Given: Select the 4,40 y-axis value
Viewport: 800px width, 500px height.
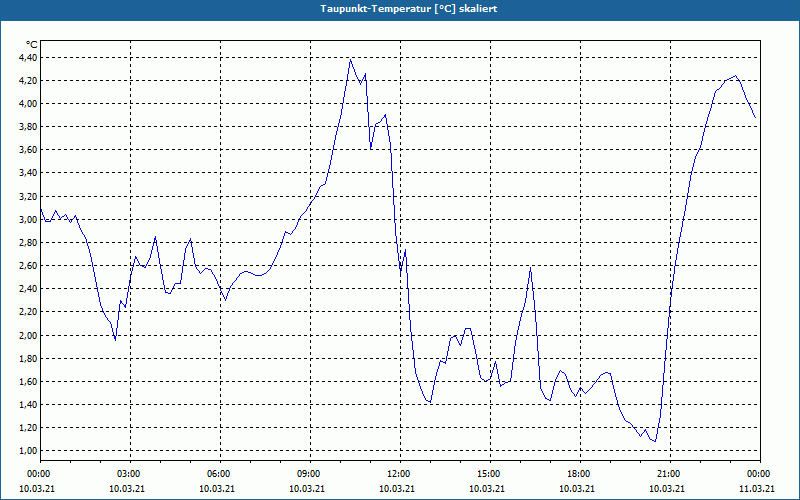Looking at the screenshot, I should [28, 58].
